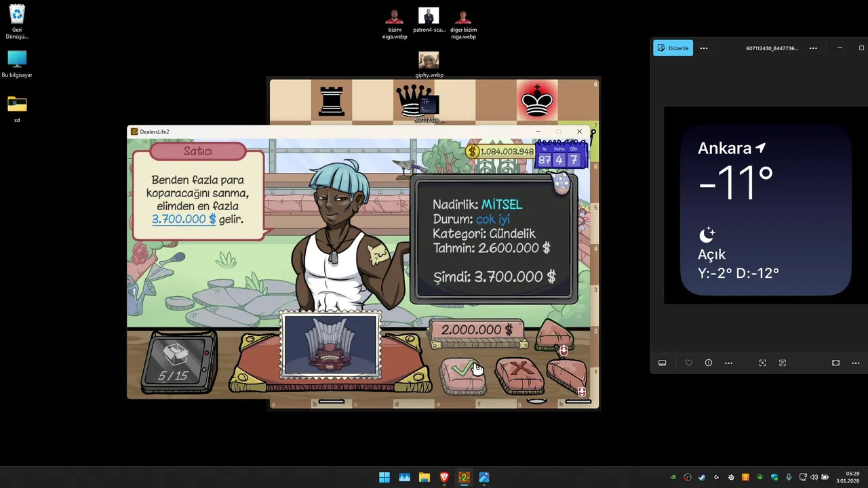Open the three-dot menu beside the file name
Screen dimensions: 868x488
(813, 48)
